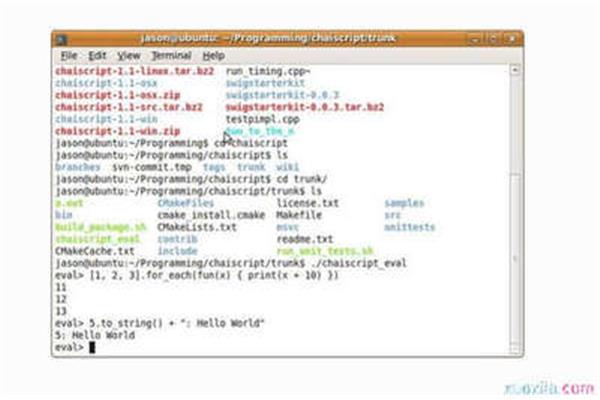Maximize the terminal window
The image size is (600, 400).
coord(493,39)
